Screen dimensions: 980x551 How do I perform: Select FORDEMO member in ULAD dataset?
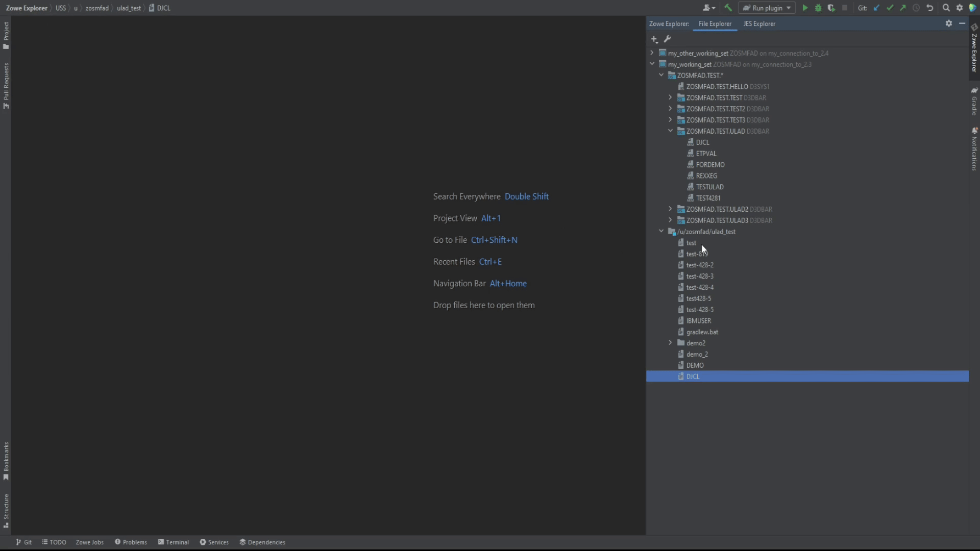[x=710, y=165]
